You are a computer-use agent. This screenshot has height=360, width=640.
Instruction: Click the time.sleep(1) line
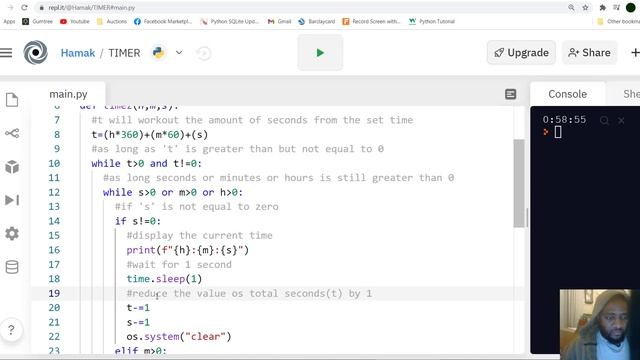coord(164,279)
